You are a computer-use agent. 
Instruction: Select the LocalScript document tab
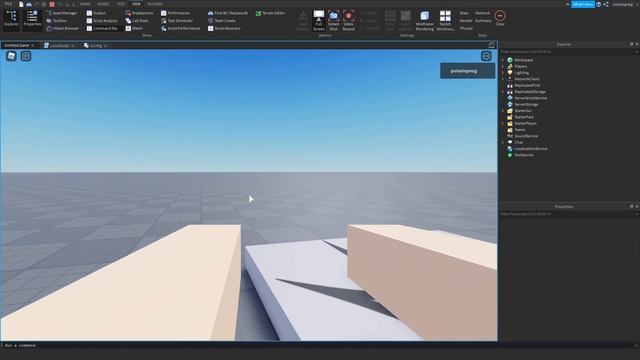pyautogui.click(x=59, y=45)
